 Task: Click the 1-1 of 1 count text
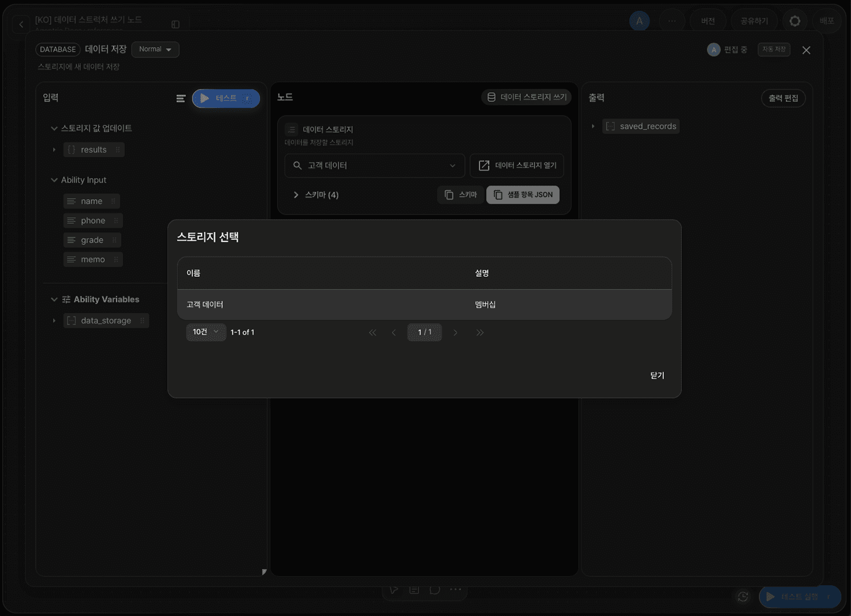pyautogui.click(x=242, y=332)
